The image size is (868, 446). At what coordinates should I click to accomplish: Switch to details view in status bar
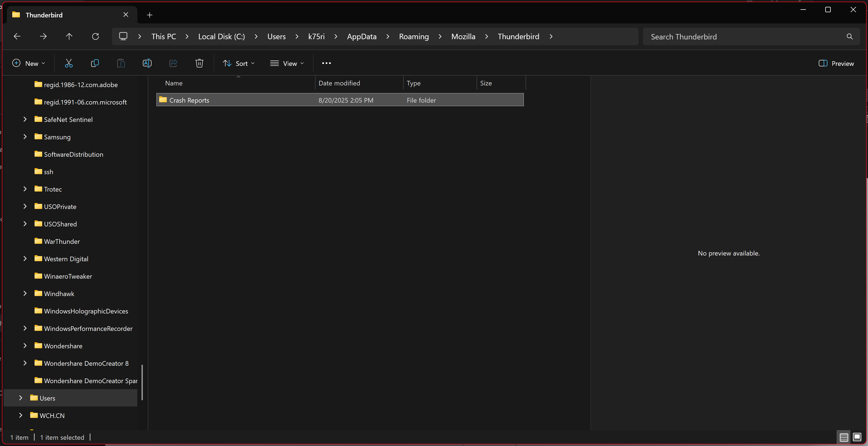844,437
